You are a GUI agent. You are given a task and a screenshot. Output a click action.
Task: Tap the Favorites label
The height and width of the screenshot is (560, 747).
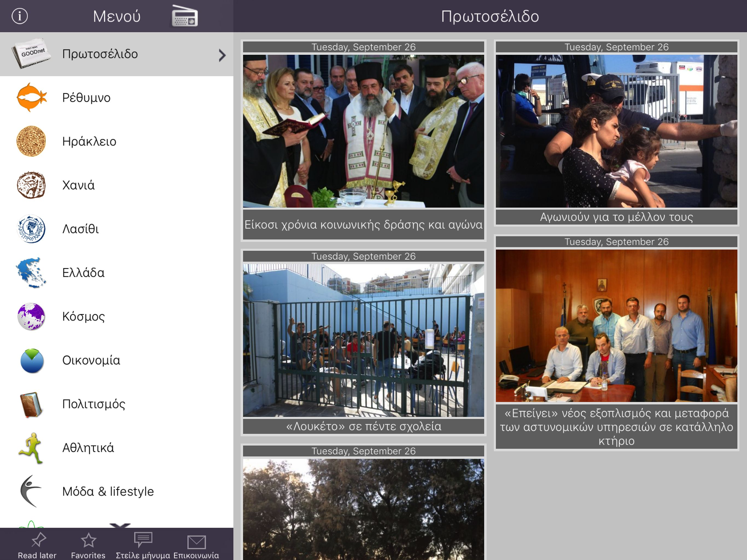point(88,555)
